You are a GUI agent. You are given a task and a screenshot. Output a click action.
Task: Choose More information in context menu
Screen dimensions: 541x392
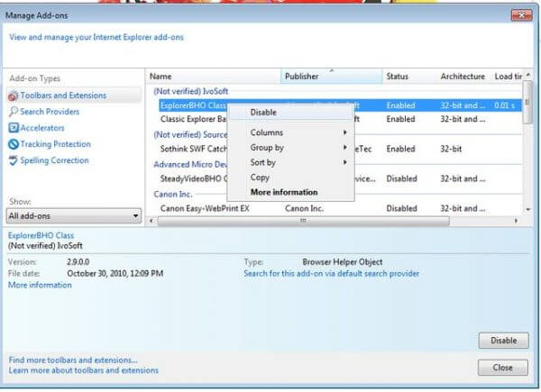(290, 192)
